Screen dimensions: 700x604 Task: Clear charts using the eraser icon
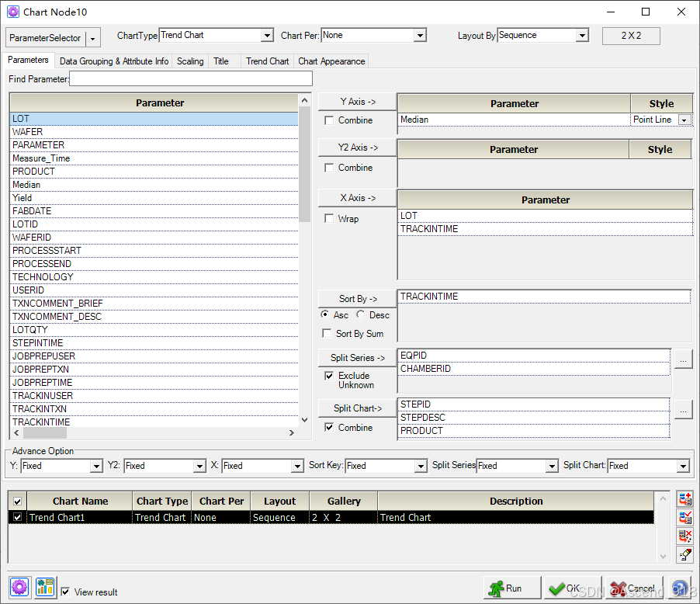click(685, 555)
